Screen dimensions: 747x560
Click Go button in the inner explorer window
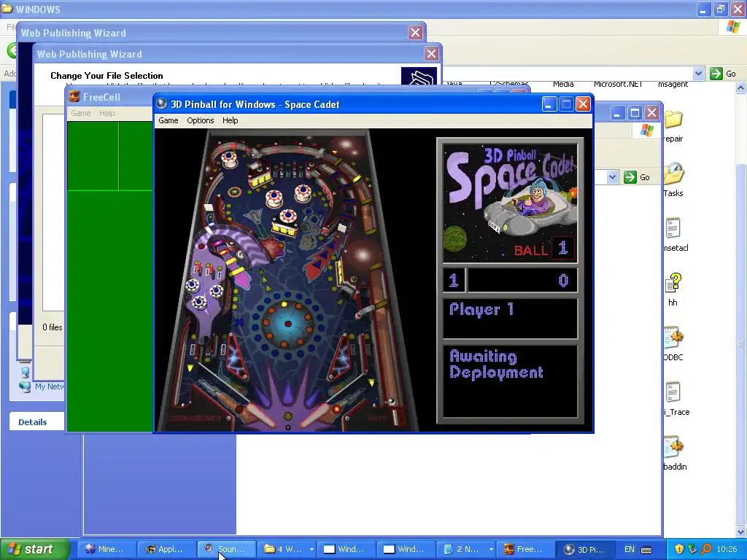[x=636, y=177]
